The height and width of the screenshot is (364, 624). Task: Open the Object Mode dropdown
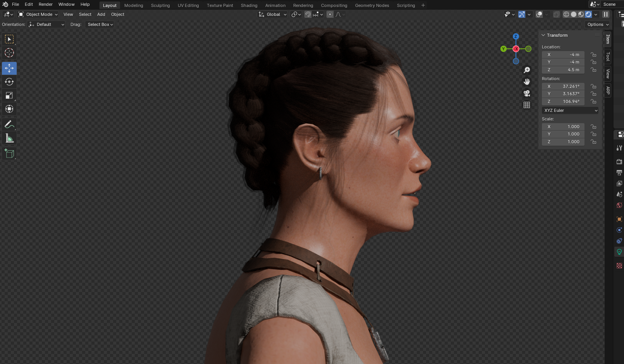point(38,14)
